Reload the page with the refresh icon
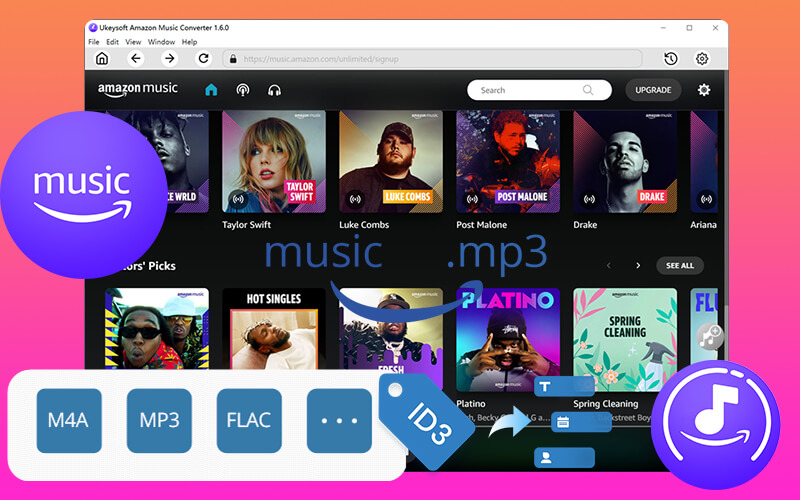The image size is (800, 500). click(x=203, y=59)
